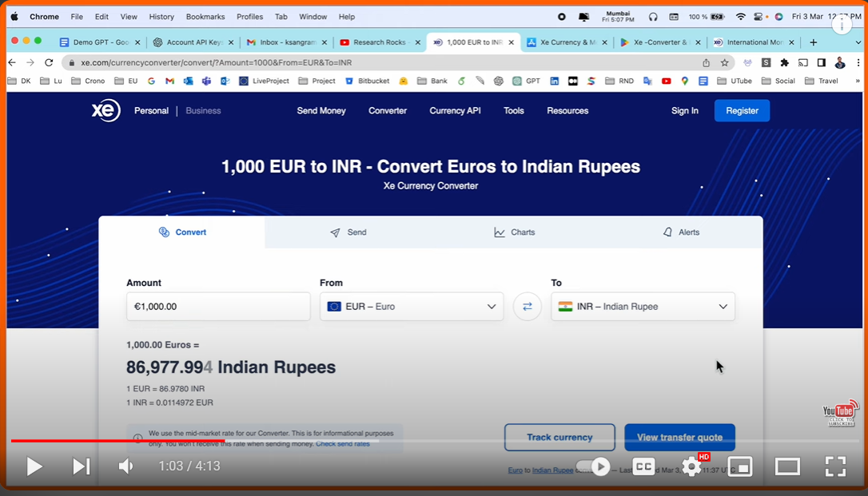Click the Register button
The width and height of the screenshot is (868, 496).
pyautogui.click(x=742, y=111)
